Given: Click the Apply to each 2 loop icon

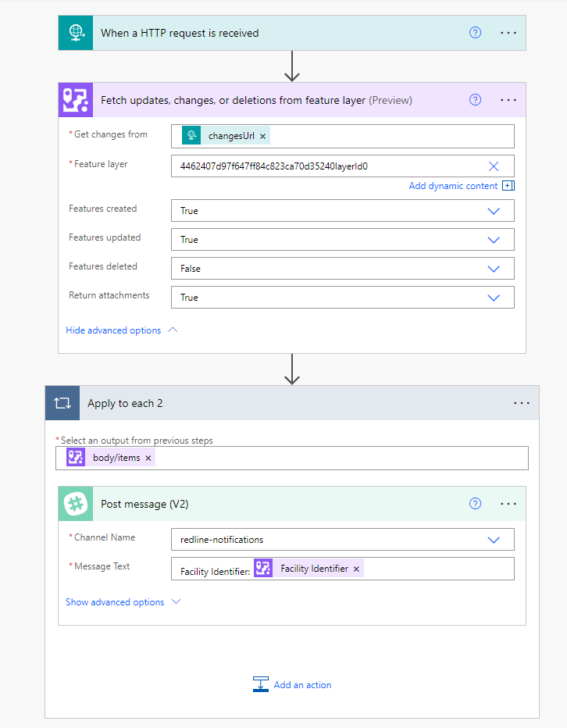Looking at the screenshot, I should [62, 403].
